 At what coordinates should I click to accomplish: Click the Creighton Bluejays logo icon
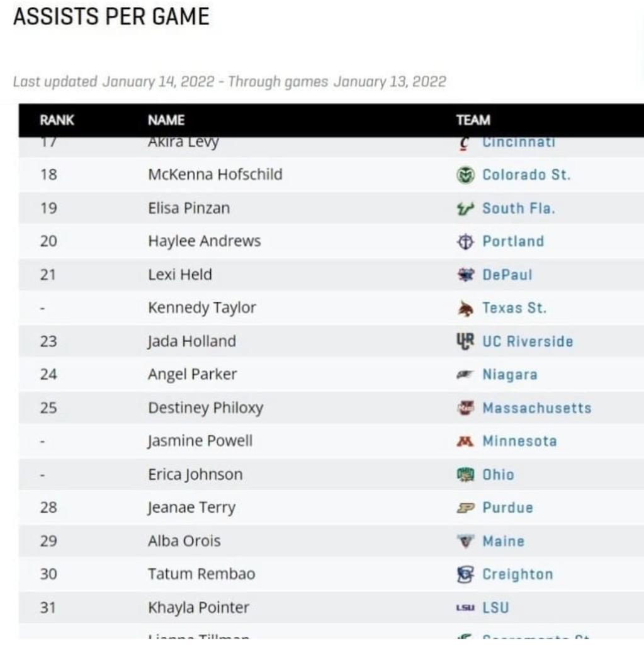tap(465, 574)
